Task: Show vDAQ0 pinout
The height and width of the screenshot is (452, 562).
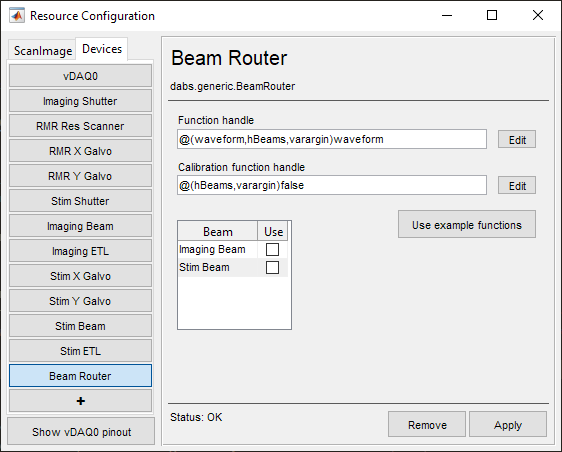Action: [81, 432]
